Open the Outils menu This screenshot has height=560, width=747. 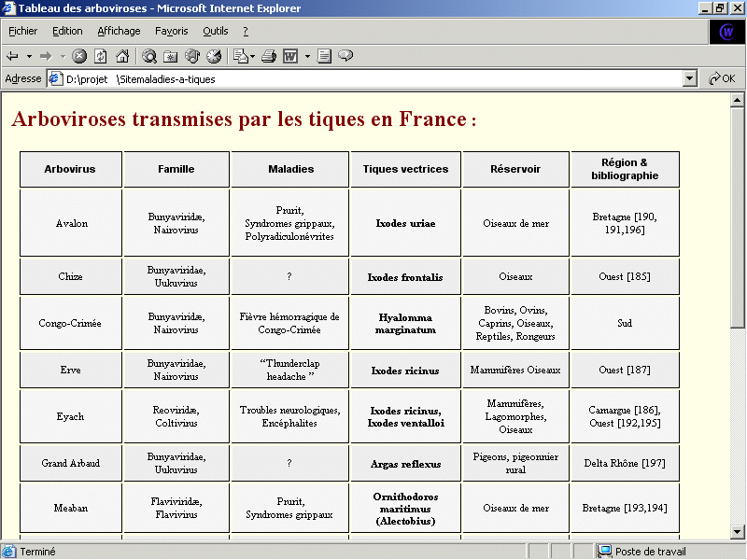(216, 31)
